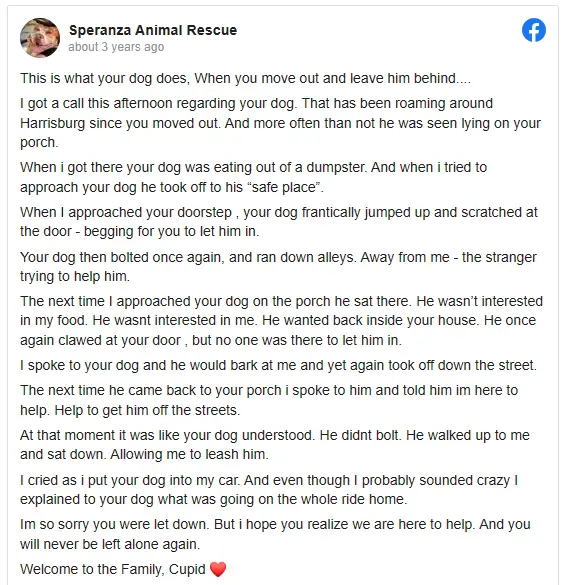Click the paragraph starting 'When I approached your doorstep'
The width and height of the screenshot is (566, 585).
point(279,222)
